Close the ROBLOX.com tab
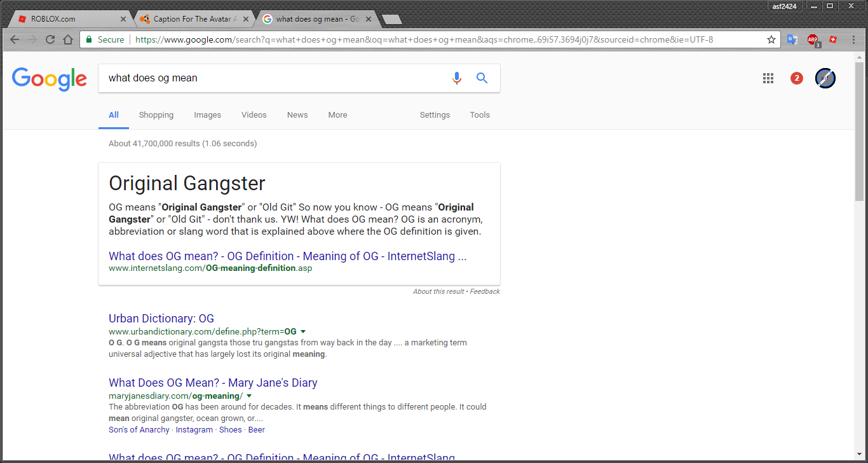Screen dimensions: 868x463 [x=123, y=19]
